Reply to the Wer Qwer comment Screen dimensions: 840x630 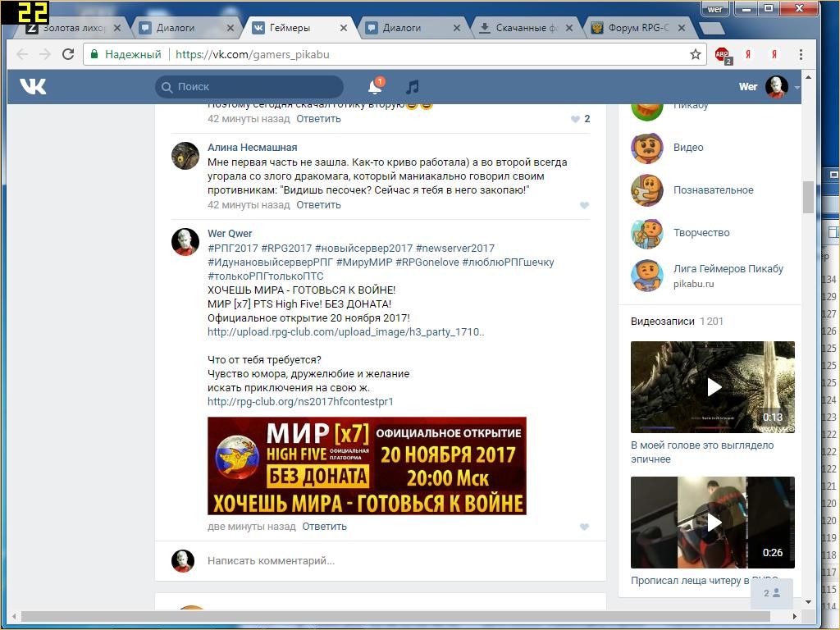click(325, 527)
